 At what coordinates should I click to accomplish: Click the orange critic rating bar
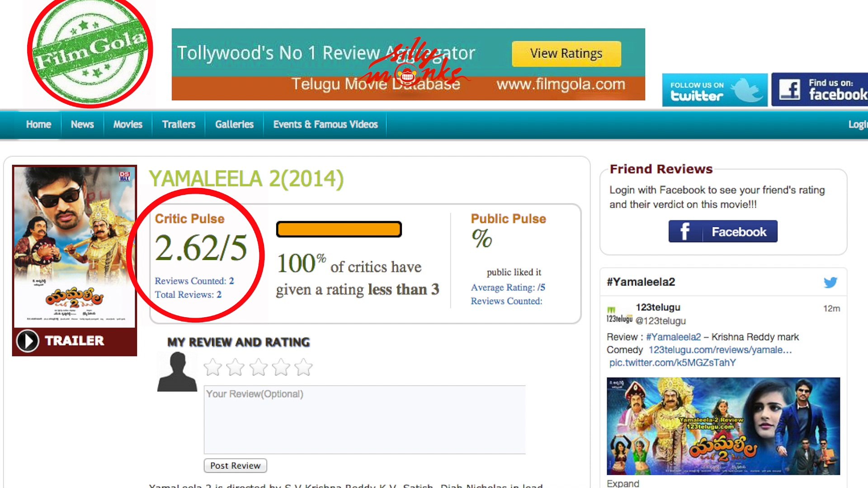coord(339,230)
